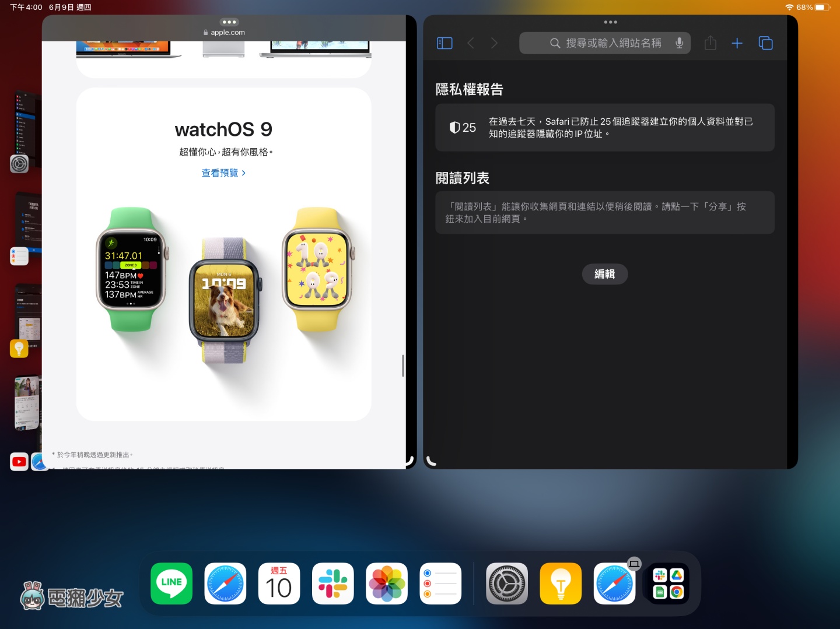Toggle the Safari sidebar in the right window
The width and height of the screenshot is (840, 629).
click(444, 43)
